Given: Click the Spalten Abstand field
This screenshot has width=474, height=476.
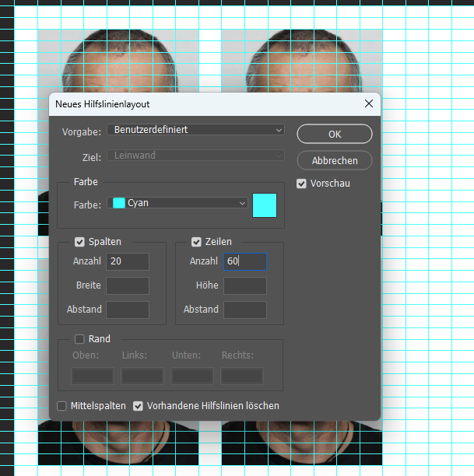Looking at the screenshot, I should [x=128, y=310].
